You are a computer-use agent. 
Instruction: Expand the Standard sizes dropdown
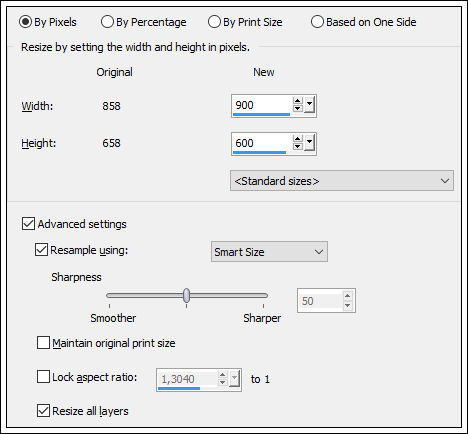click(x=342, y=181)
